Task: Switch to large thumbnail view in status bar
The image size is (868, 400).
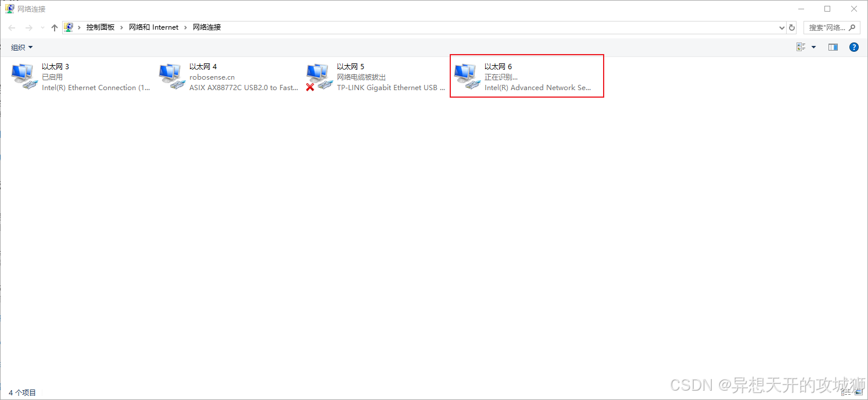Action: [859, 392]
